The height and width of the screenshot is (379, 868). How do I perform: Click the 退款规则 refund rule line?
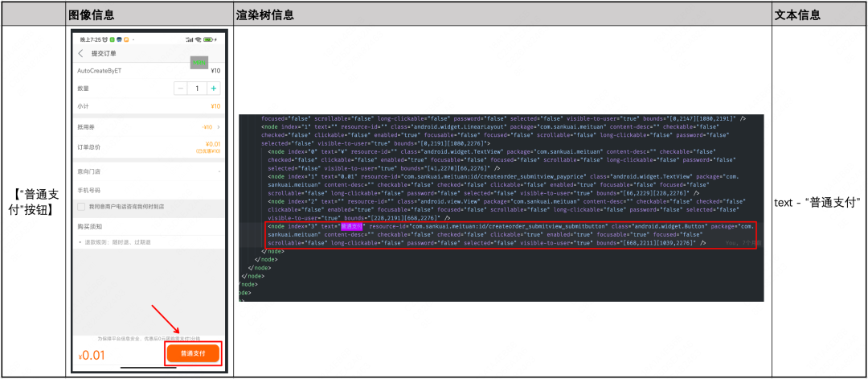point(117,243)
